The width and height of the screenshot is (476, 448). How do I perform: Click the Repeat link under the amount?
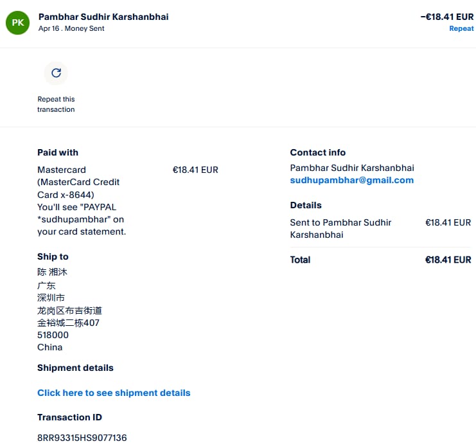[461, 29]
